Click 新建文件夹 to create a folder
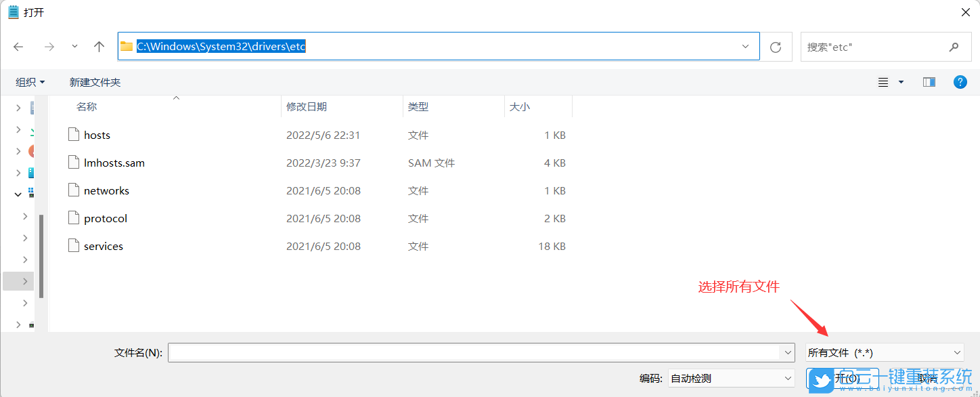980x397 pixels. pyautogui.click(x=95, y=81)
